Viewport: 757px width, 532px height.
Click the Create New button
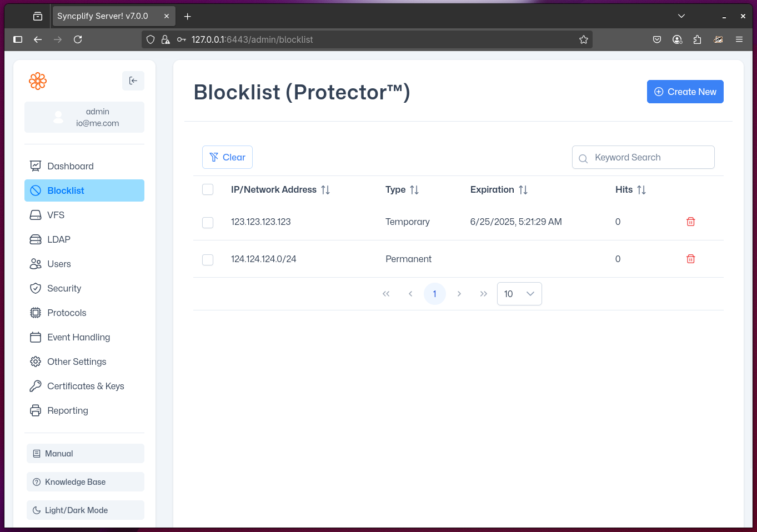[685, 92]
